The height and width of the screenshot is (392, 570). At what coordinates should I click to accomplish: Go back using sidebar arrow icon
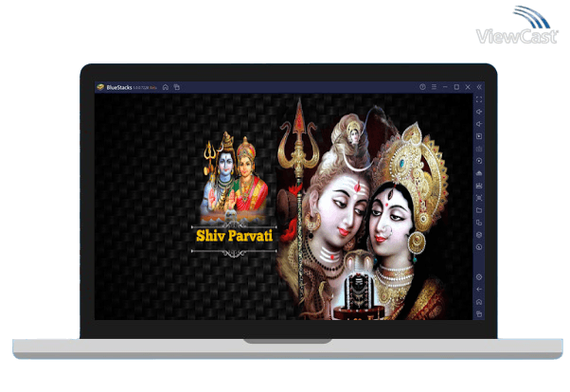click(x=479, y=290)
